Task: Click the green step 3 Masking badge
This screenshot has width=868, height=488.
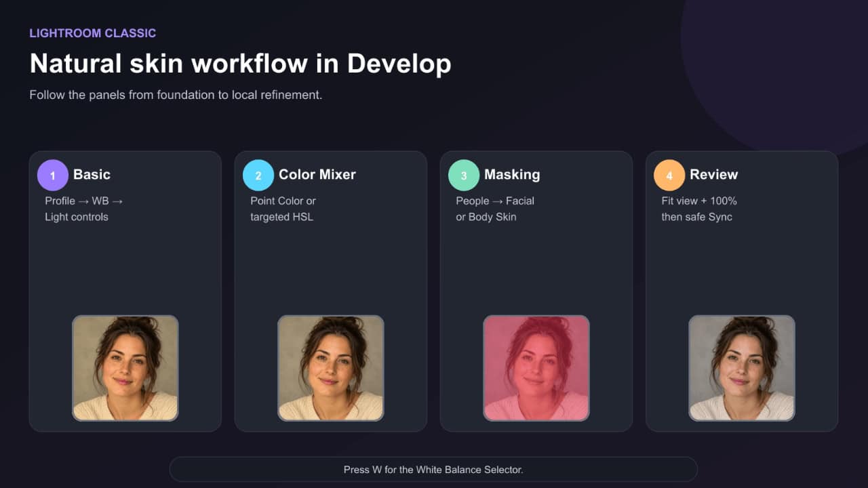Action: click(464, 176)
